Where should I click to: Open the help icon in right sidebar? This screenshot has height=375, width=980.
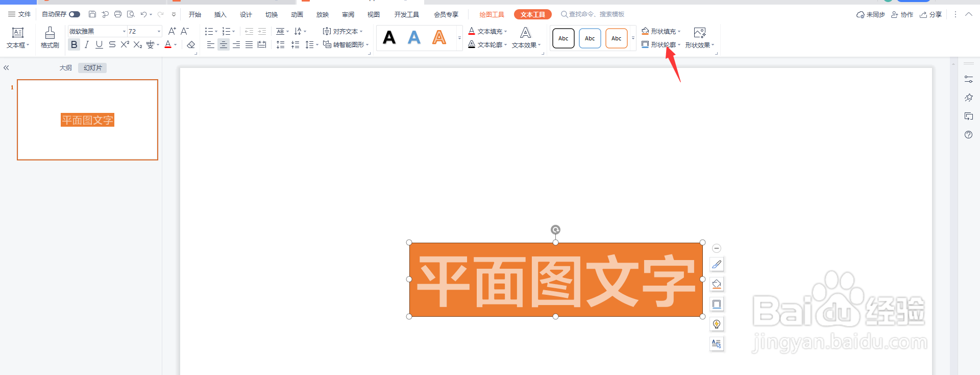click(969, 135)
